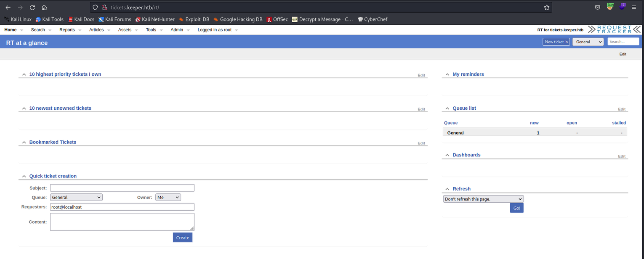Open the Firefox hamburger menu

pos(634,8)
